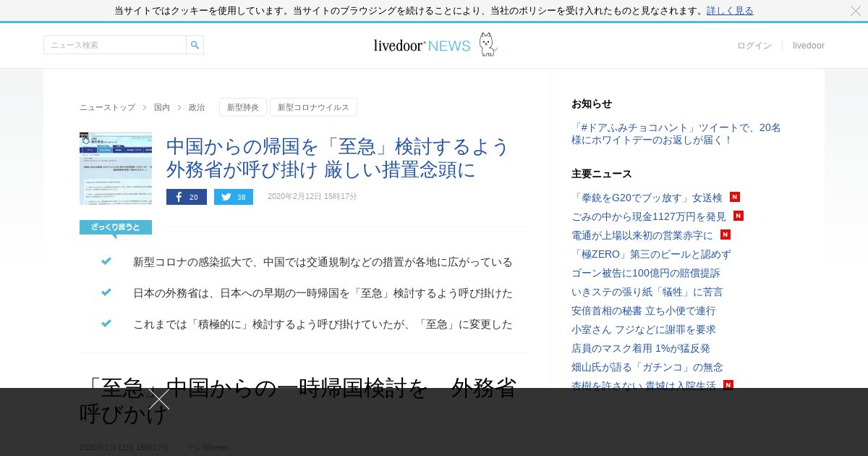Open 「極ZERO」第三のビールと認めず news
This screenshot has width=868, height=456.
click(651, 254)
